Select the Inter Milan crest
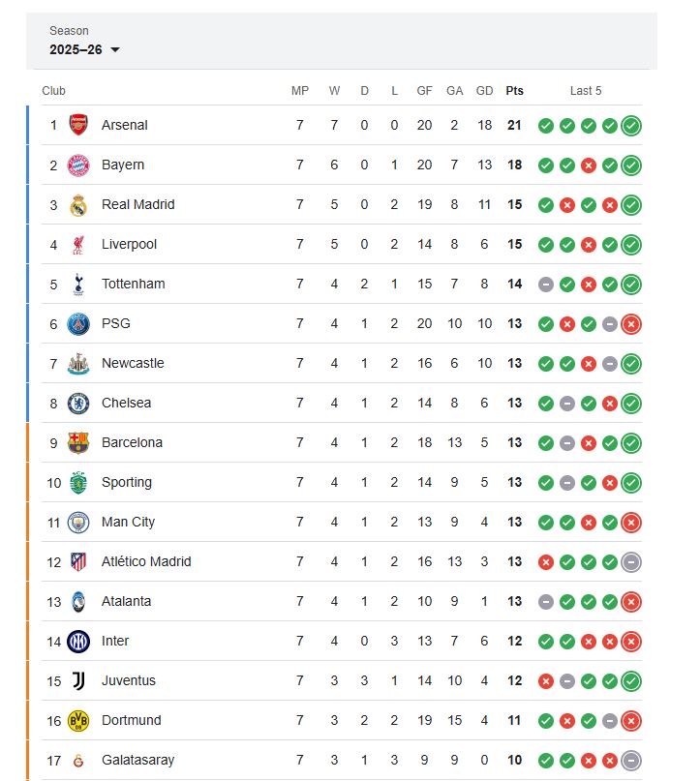Screen dimensions: 700x781 pos(78,641)
